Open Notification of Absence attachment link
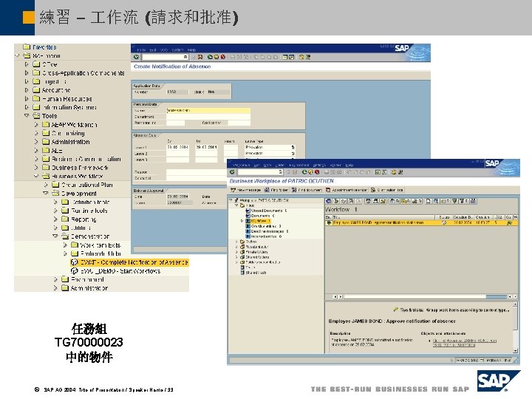532x399 pixels. point(464,343)
